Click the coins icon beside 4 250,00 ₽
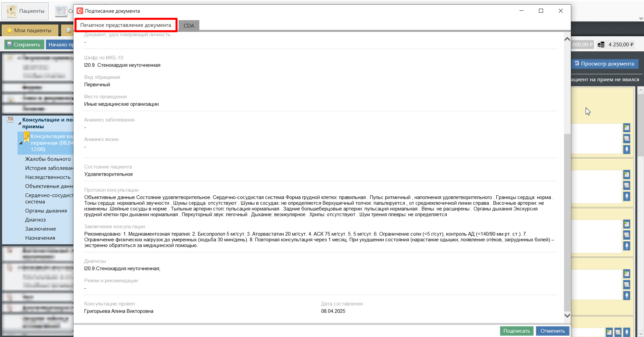The height and width of the screenshot is (337, 644). [x=601, y=45]
